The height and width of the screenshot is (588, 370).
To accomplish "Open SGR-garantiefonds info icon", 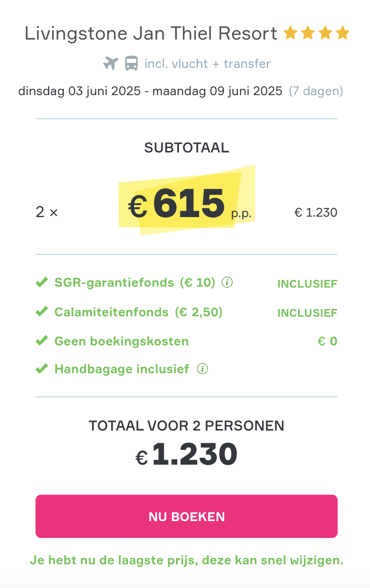I will click(227, 283).
